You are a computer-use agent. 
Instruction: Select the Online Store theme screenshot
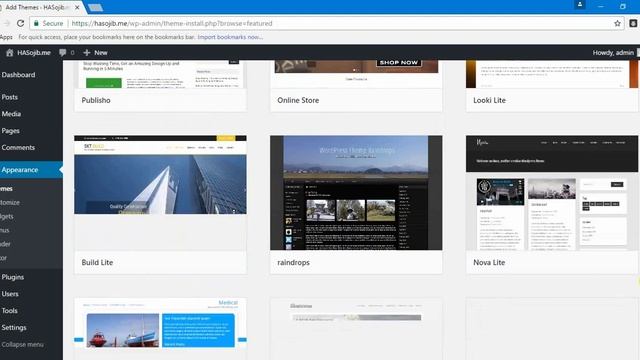tap(356, 74)
